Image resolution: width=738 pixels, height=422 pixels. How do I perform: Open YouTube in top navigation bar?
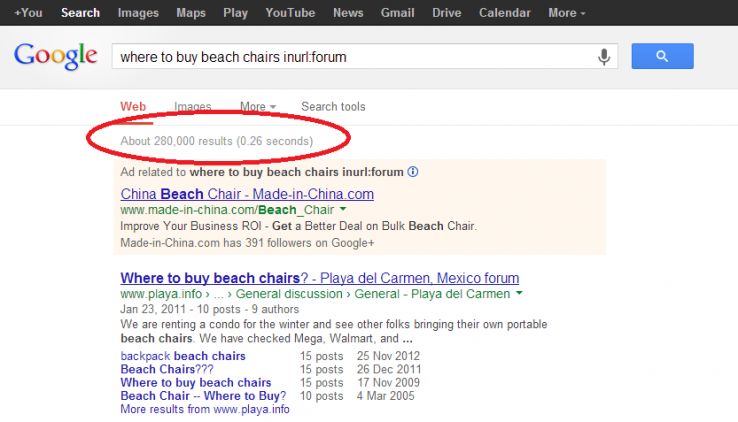coord(290,13)
